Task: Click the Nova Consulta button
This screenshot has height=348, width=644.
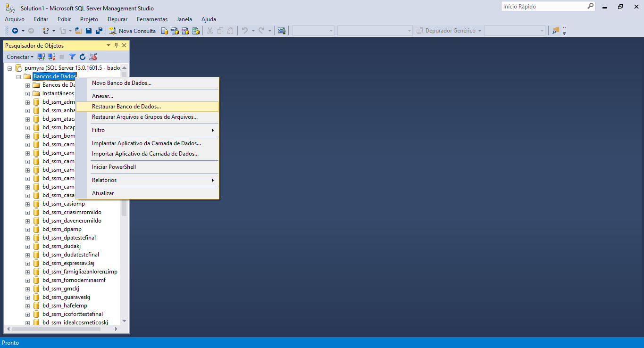Action: (133, 31)
